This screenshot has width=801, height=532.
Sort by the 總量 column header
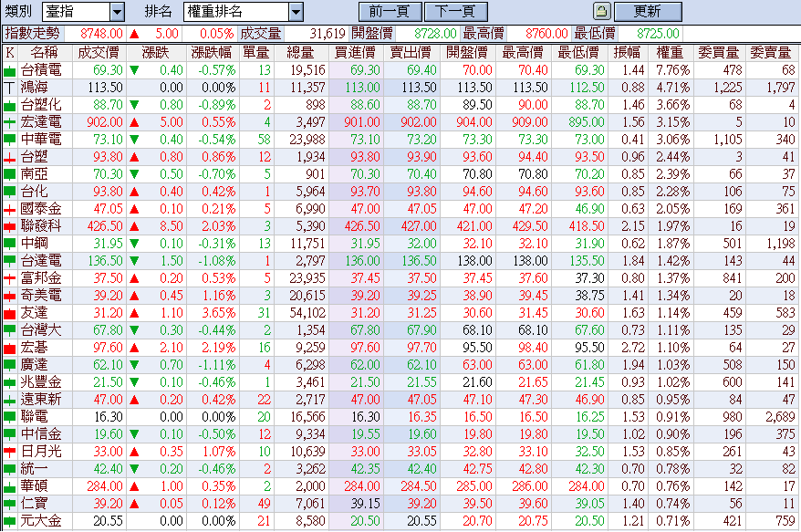point(301,53)
